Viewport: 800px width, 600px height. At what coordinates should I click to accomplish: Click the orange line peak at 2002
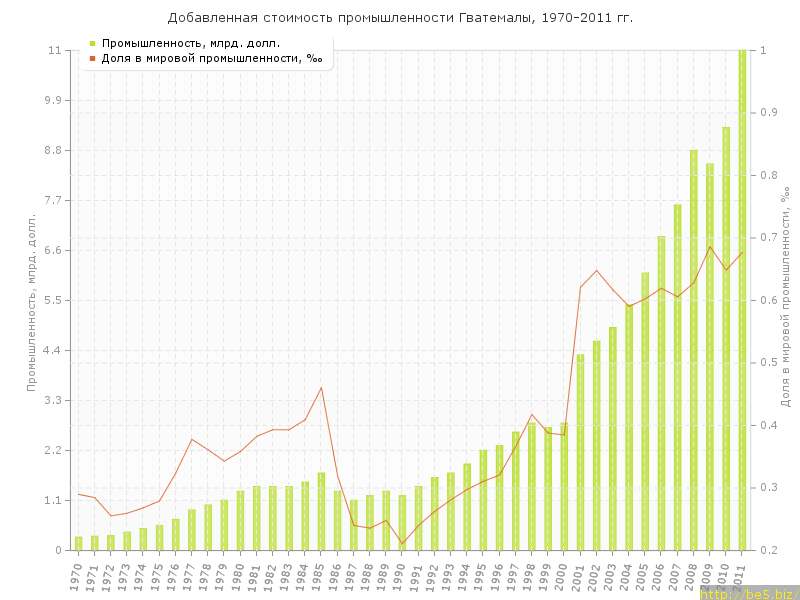(597, 270)
